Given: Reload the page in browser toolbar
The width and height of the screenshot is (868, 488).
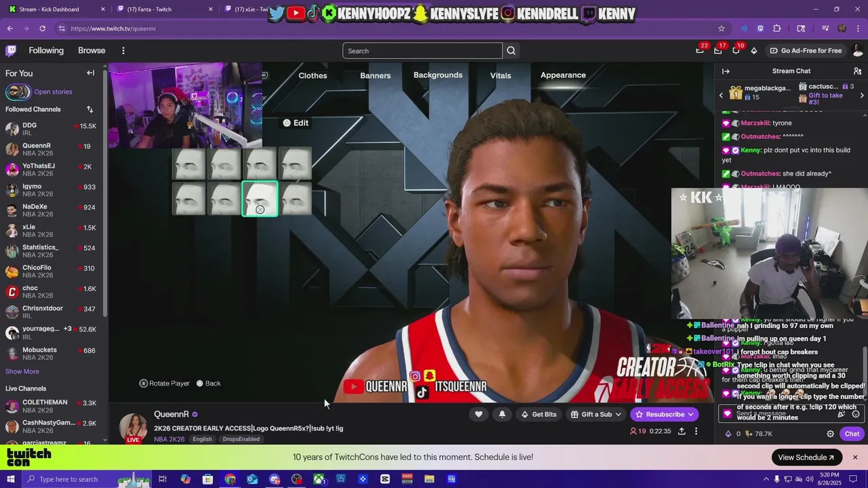Looking at the screenshot, I should [x=42, y=28].
